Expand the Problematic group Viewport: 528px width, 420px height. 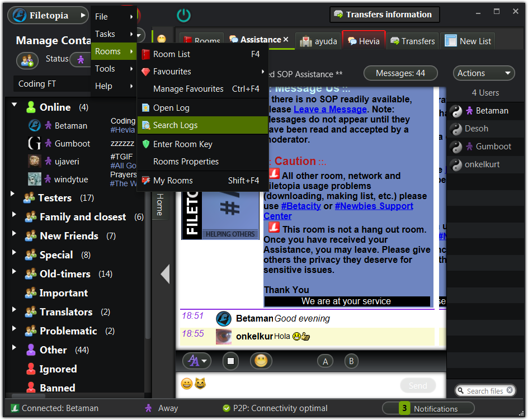(x=14, y=328)
